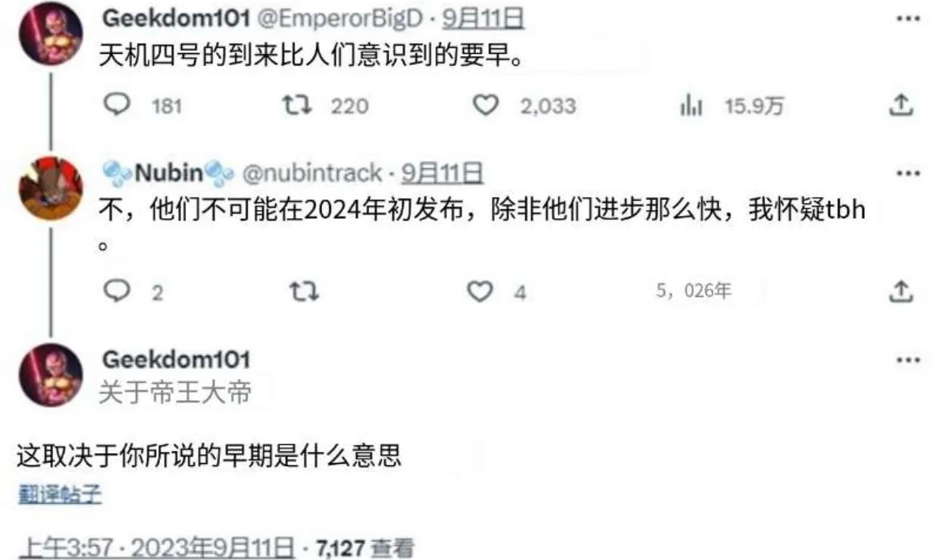
Task: Share Nubin's reply tweet
Action: pos(900,291)
